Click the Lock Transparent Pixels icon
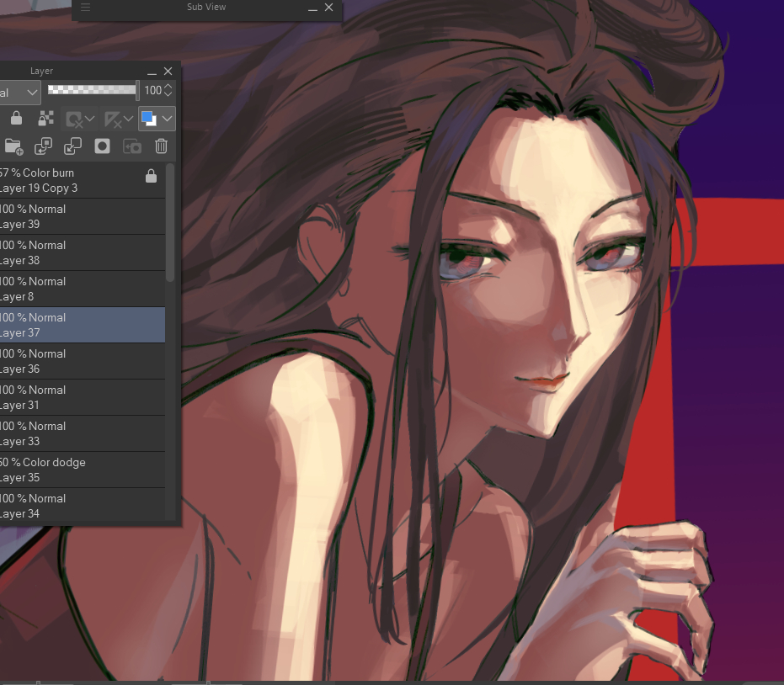The height and width of the screenshot is (685, 784). pos(46,119)
